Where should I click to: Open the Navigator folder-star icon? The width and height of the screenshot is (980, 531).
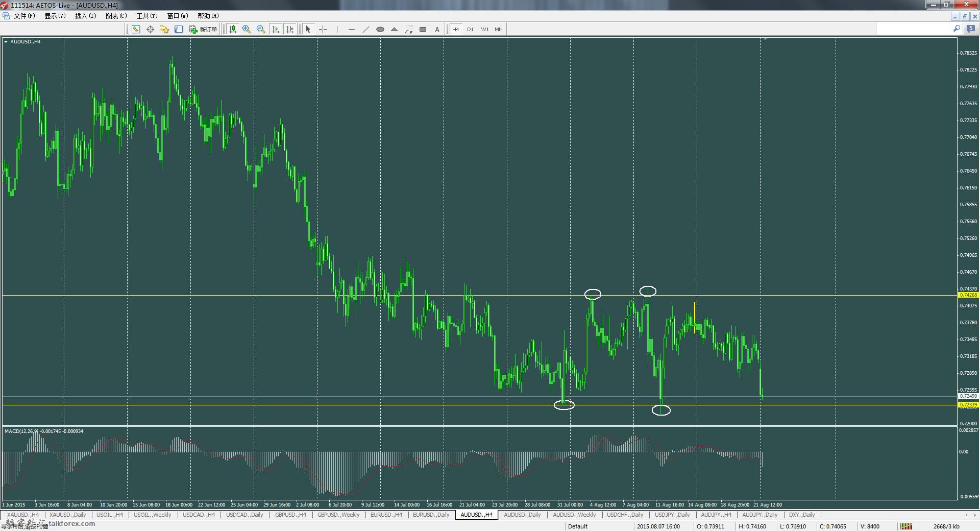pyautogui.click(x=164, y=29)
